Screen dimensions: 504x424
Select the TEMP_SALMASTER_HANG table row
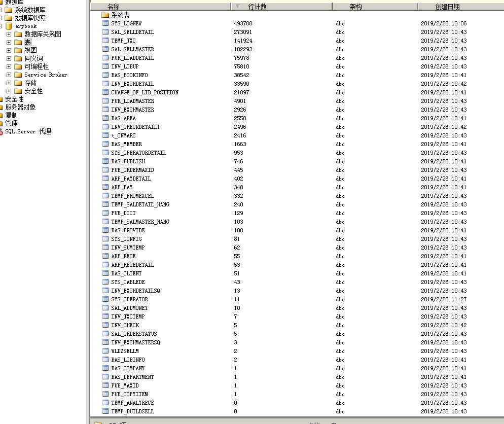[140, 222]
